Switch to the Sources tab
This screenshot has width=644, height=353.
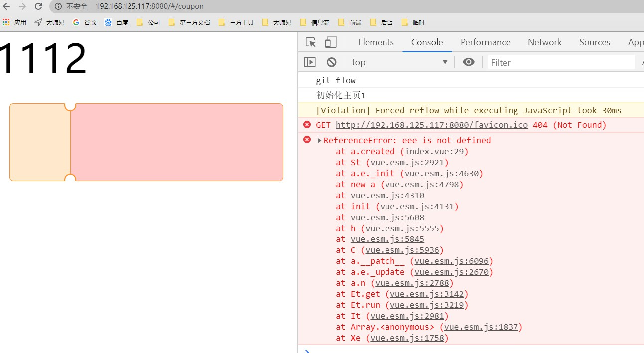(594, 42)
